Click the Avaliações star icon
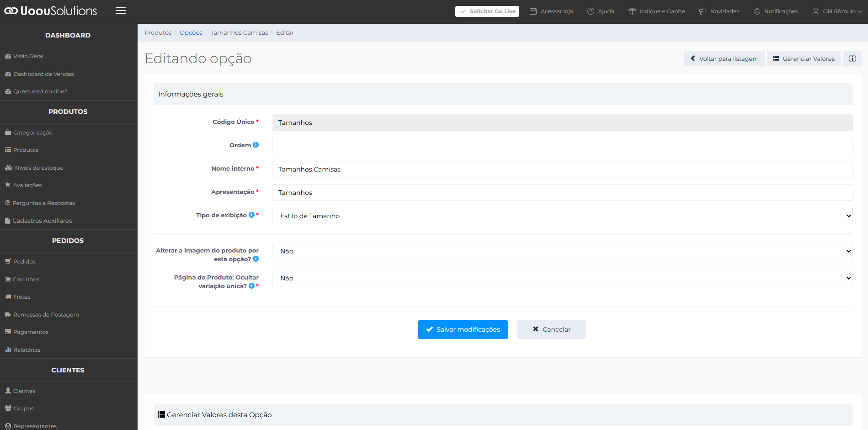 click(x=8, y=185)
